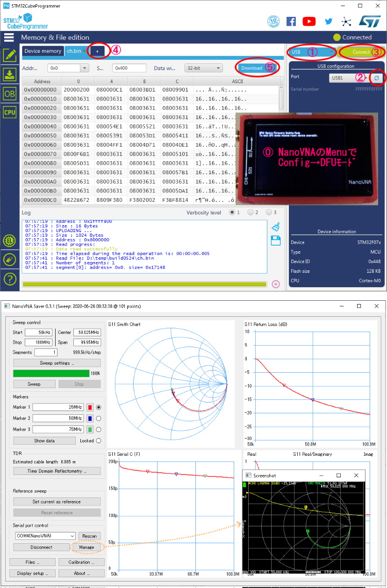Click the Start frequency field 50kHz
This screenshot has width=387, height=588.
click(39, 333)
